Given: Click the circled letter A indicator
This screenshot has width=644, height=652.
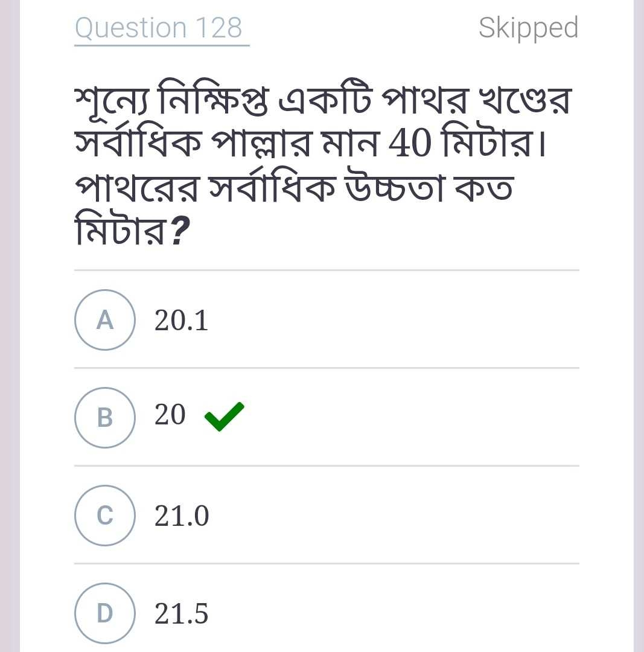Looking at the screenshot, I should pos(104,320).
